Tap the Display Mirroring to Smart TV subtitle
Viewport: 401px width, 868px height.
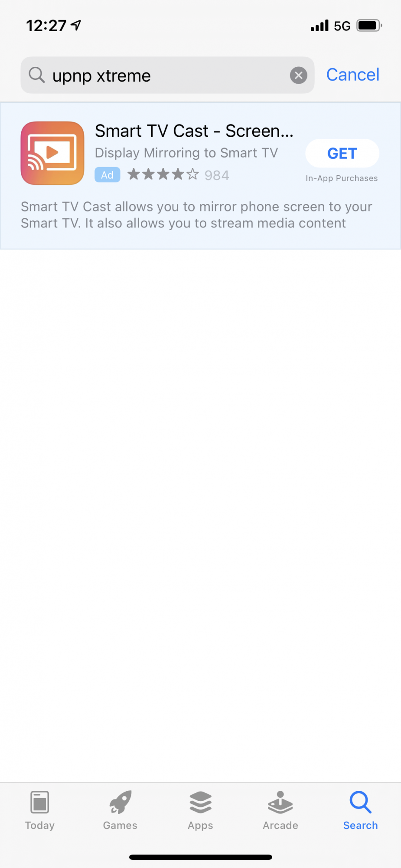[x=186, y=153]
